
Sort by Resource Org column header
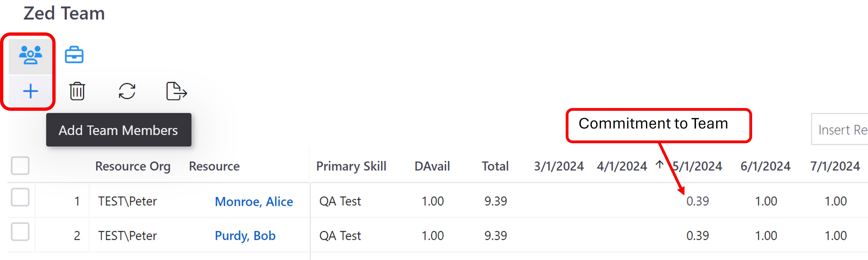[133, 166]
